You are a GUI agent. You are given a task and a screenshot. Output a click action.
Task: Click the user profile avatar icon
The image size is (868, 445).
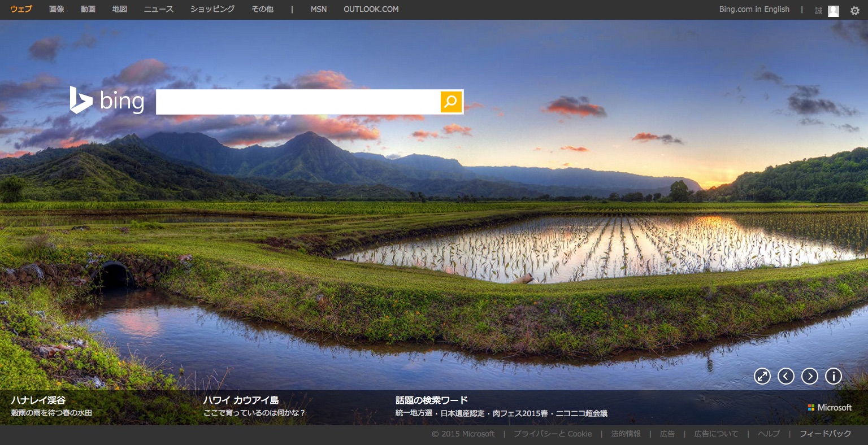(833, 11)
